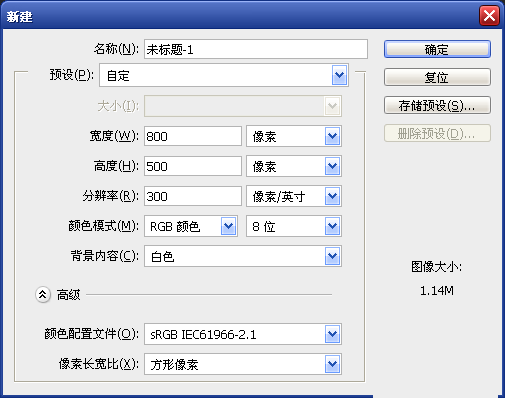Close the 新建 dialog with red X
This screenshot has height=398, width=505.
click(489, 15)
